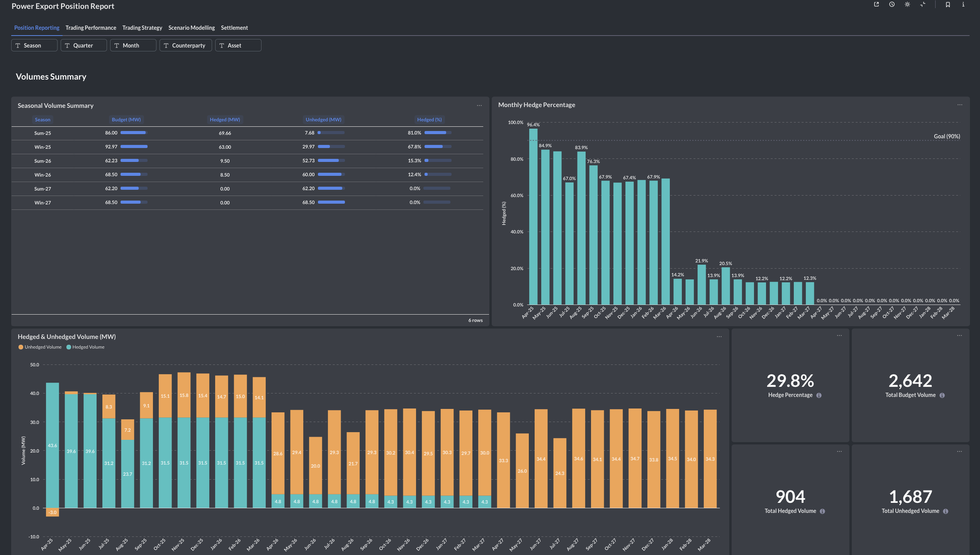Open the dashboard info icon
The width and height of the screenshot is (980, 555).
[963, 5]
